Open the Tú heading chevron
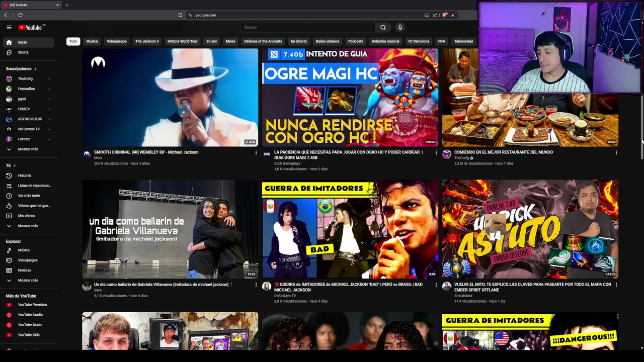The image size is (644, 362). (x=14, y=165)
